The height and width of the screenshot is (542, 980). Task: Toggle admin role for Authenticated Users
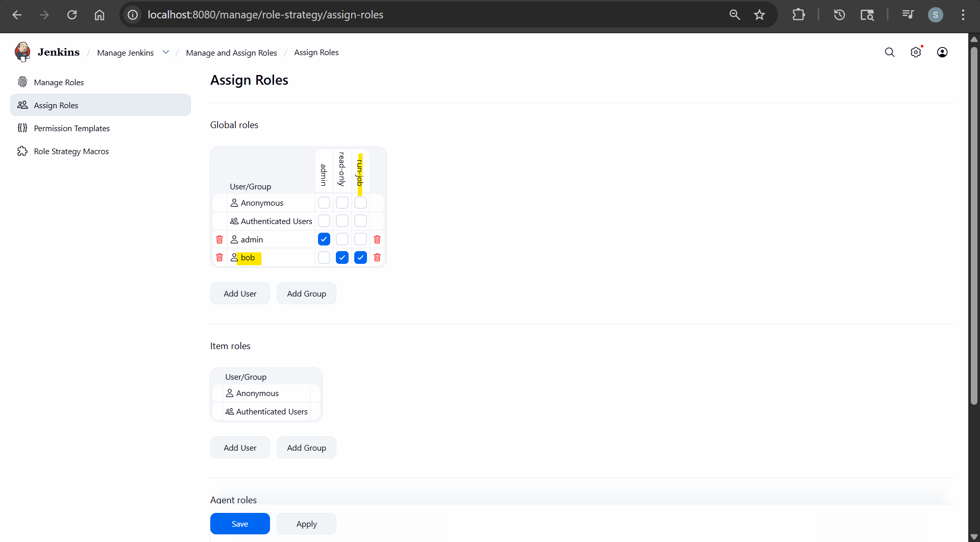point(324,221)
